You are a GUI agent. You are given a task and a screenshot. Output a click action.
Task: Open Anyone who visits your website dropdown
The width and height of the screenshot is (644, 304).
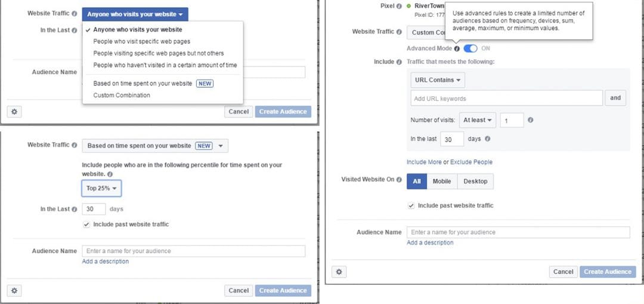[135, 14]
